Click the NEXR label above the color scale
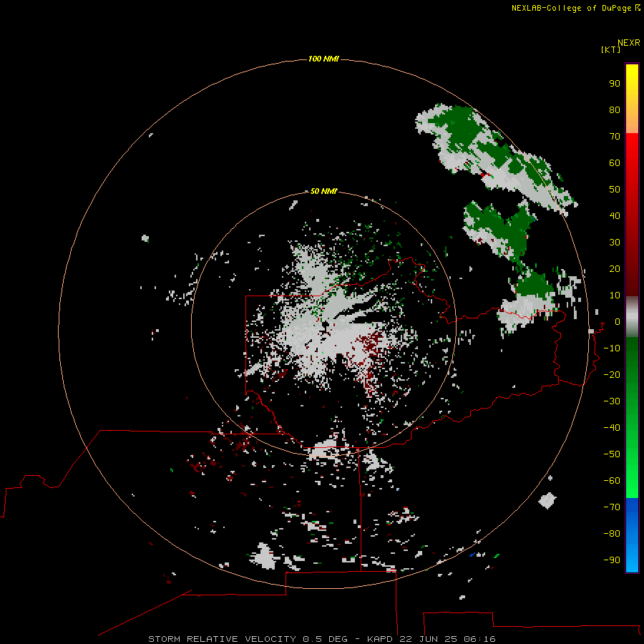This screenshot has width=644, height=644. [x=629, y=43]
